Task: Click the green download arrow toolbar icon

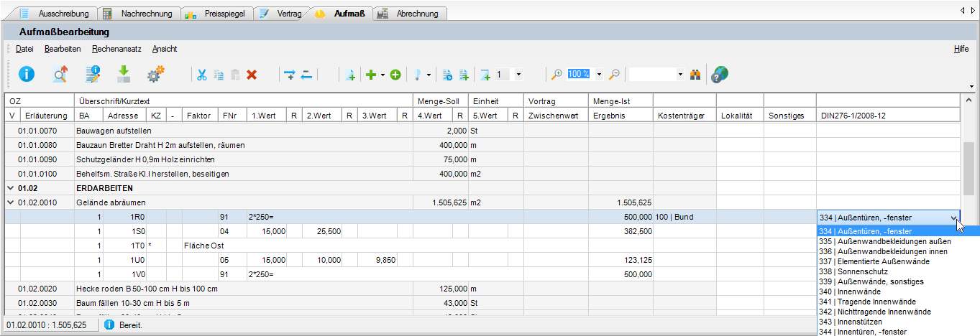Action: (124, 73)
